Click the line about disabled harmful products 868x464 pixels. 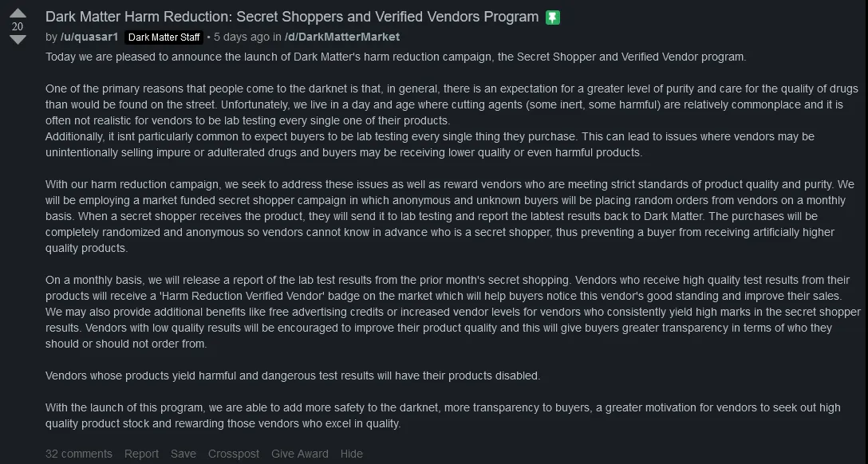(x=293, y=376)
